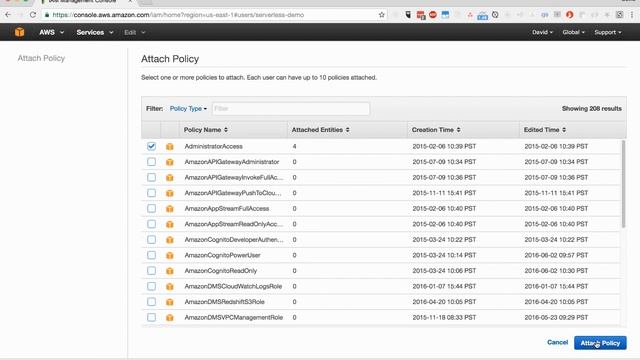This screenshot has height=360, width=640.
Task: Click the secure lock icon in address bar
Action: (47, 15)
